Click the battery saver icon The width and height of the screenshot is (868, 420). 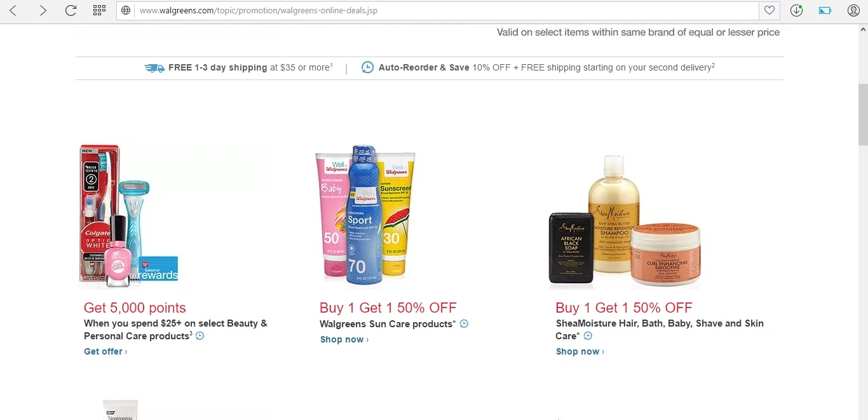tap(825, 10)
